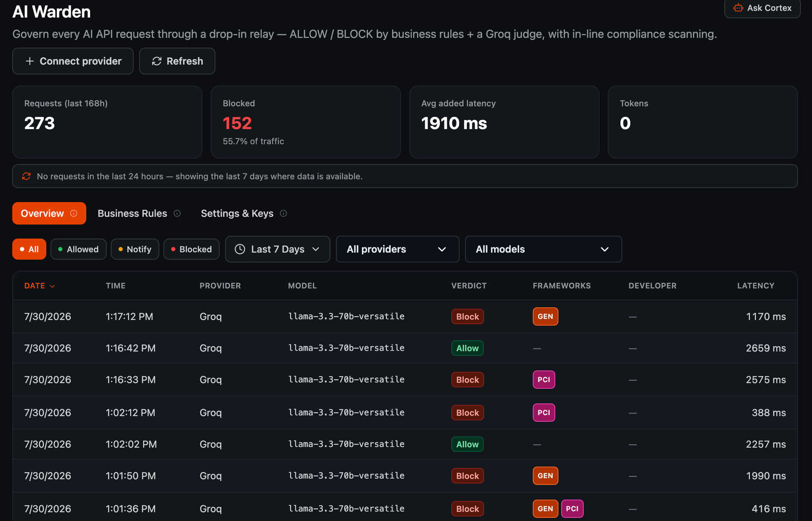Screen dimensions: 812x521
Task: Click the Ask Cortex robot icon
Action: [x=738, y=8]
